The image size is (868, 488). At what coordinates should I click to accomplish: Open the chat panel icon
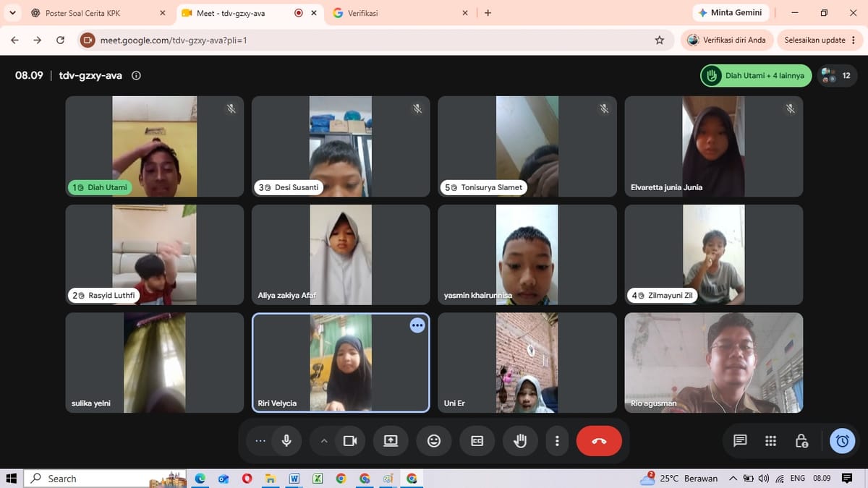[740, 440]
